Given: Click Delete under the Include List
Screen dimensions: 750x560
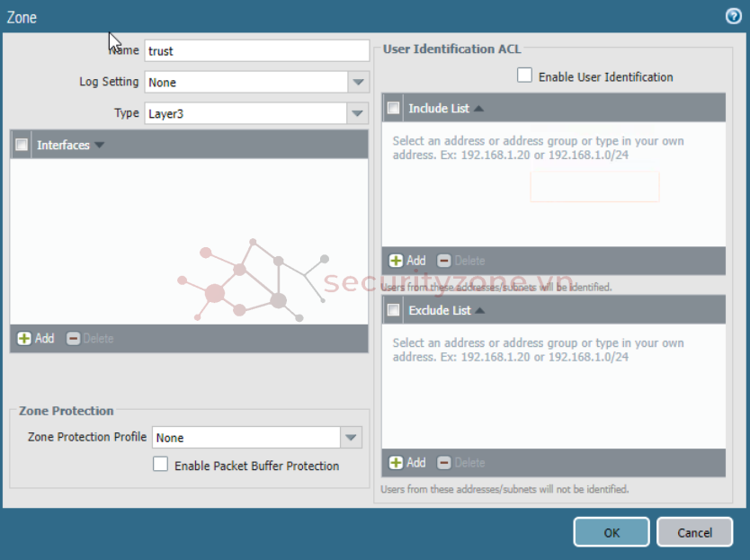Looking at the screenshot, I should [x=461, y=261].
